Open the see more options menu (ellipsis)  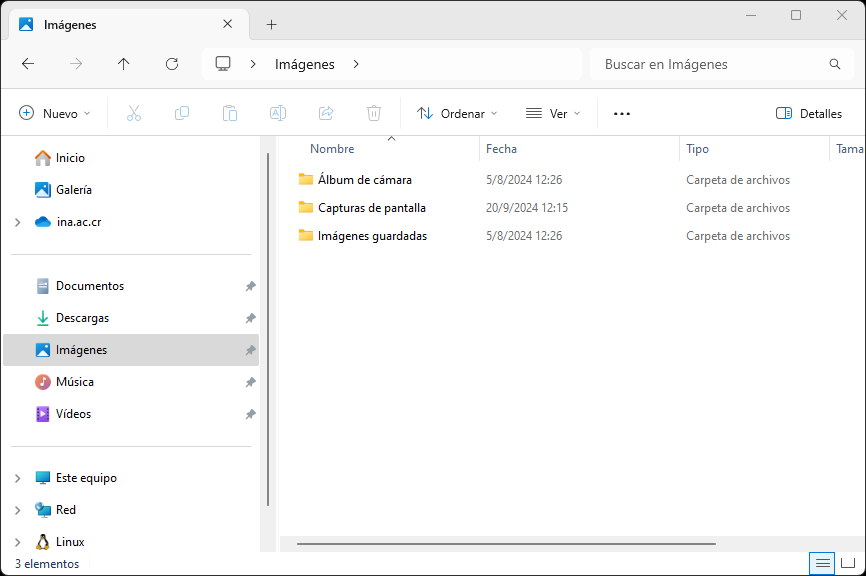(x=621, y=113)
